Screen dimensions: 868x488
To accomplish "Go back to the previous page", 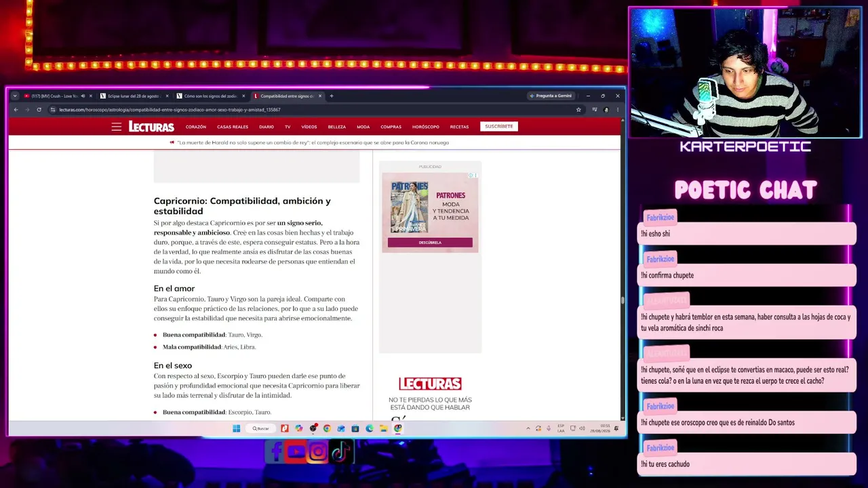I will (16, 110).
